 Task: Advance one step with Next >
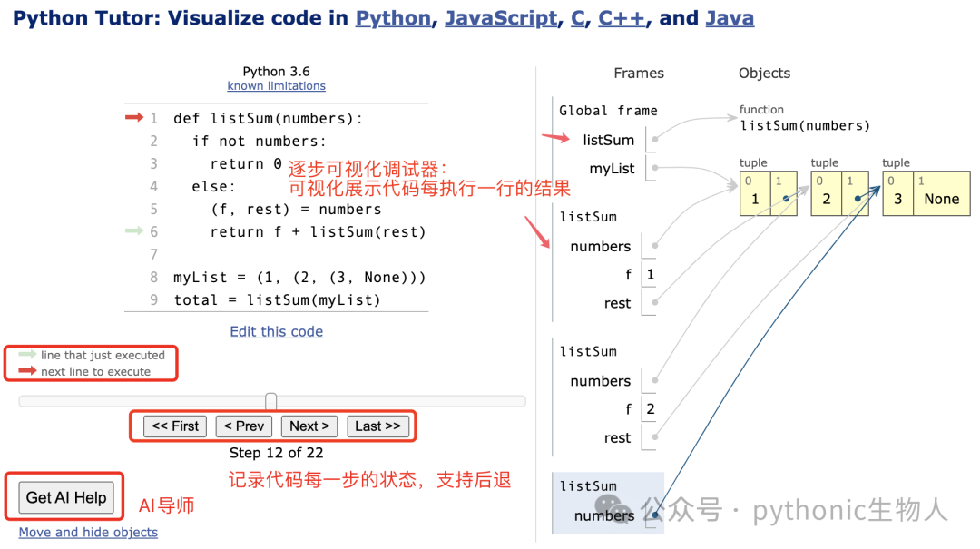tap(309, 426)
